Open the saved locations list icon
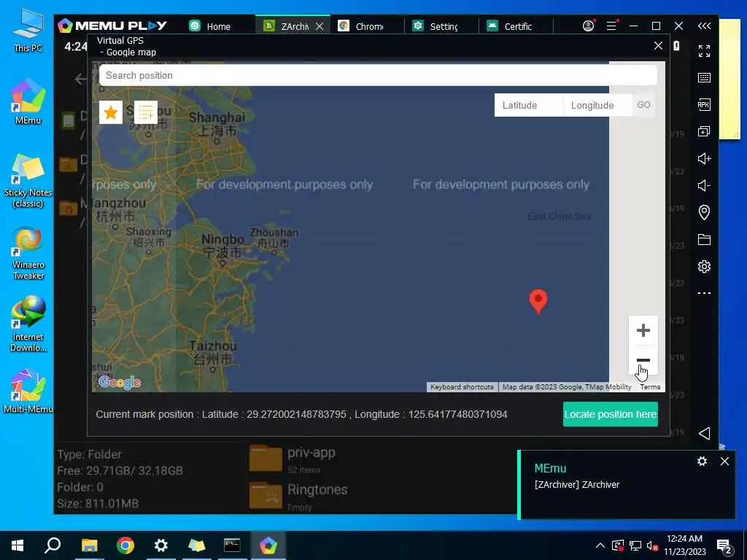747x560 pixels. (x=146, y=112)
